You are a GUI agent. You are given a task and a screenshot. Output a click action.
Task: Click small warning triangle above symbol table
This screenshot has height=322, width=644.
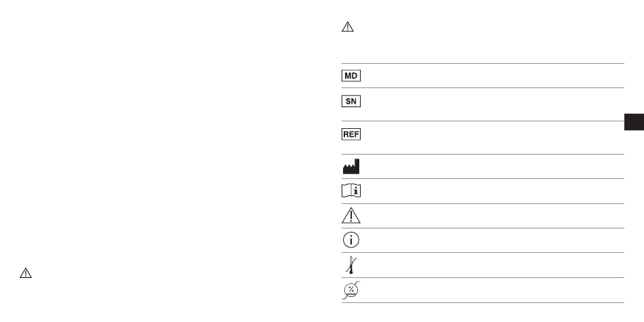point(348,28)
